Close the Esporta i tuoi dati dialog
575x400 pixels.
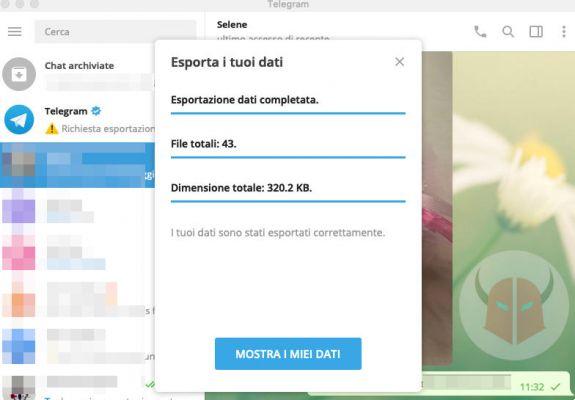pyautogui.click(x=399, y=62)
